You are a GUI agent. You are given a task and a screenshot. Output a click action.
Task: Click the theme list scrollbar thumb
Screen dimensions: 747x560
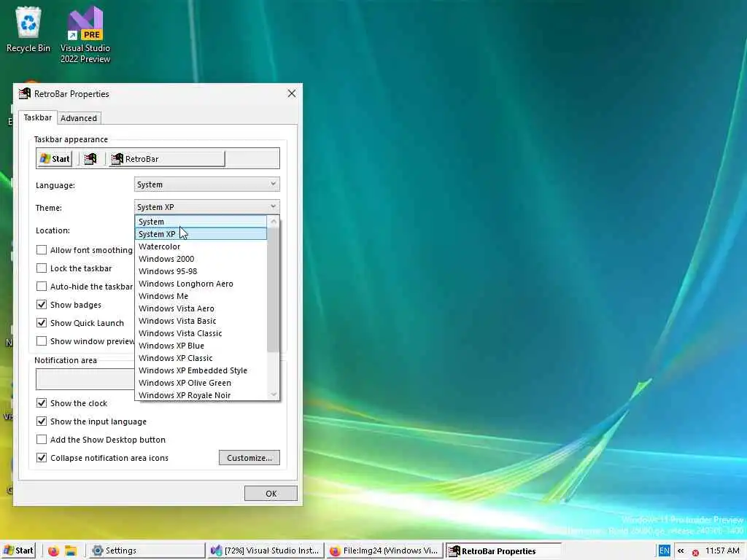click(273, 289)
